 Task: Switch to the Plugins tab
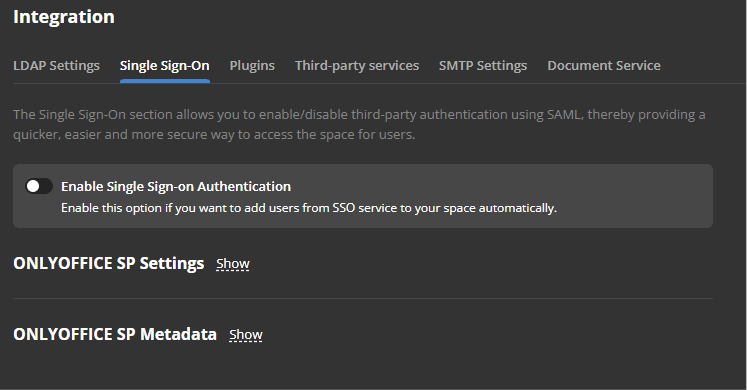[x=252, y=65]
